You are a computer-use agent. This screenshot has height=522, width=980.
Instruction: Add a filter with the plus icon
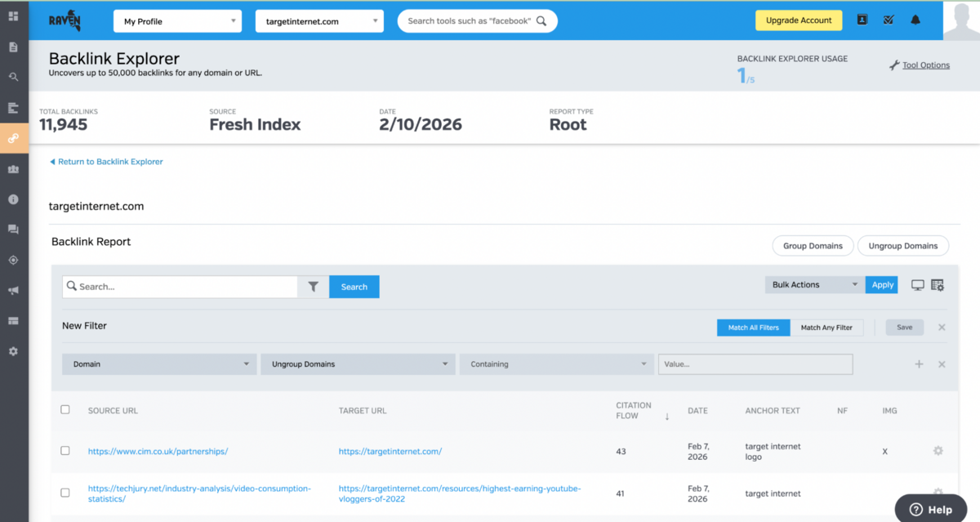[x=919, y=364]
